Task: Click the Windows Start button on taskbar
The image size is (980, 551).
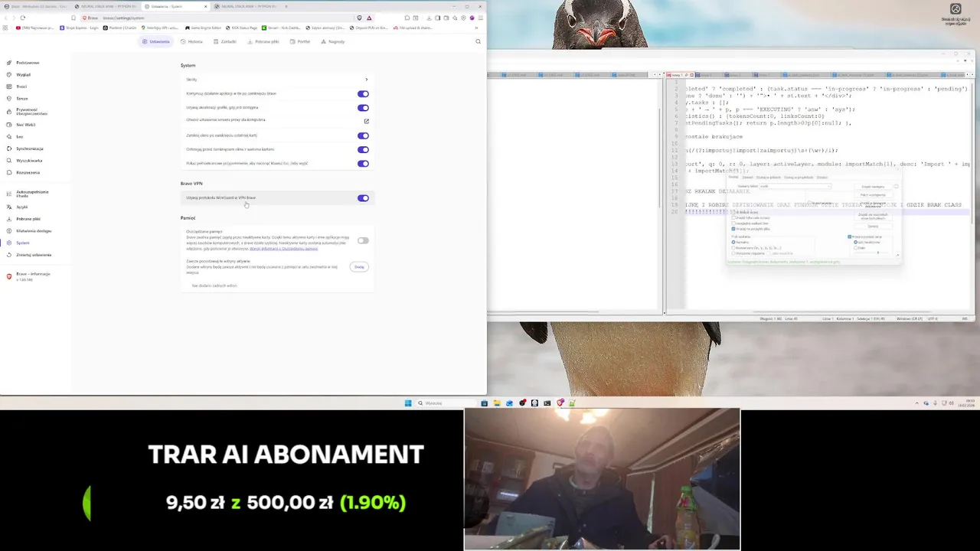Action: [408, 403]
